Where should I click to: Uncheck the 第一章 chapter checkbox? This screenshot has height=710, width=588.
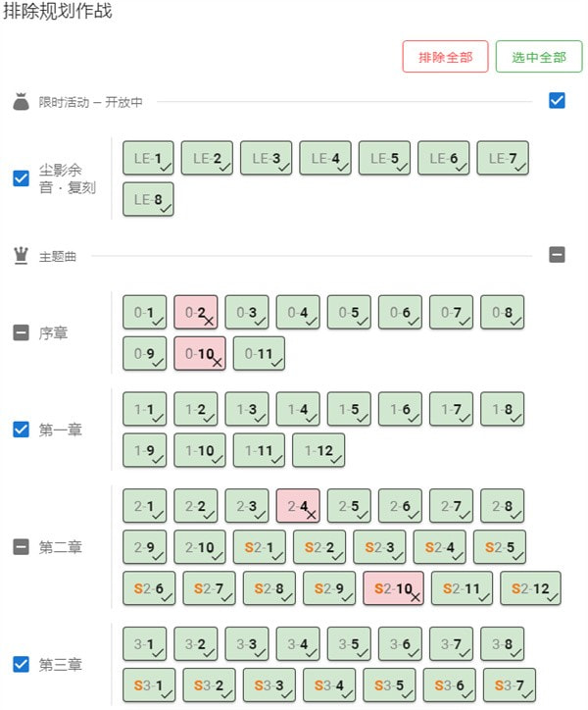(21, 430)
